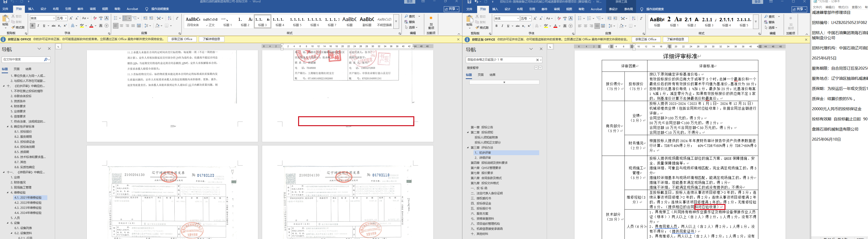Shrink font size in 投标文件 window ribbon
The image size is (868, 239).
click(77, 18)
